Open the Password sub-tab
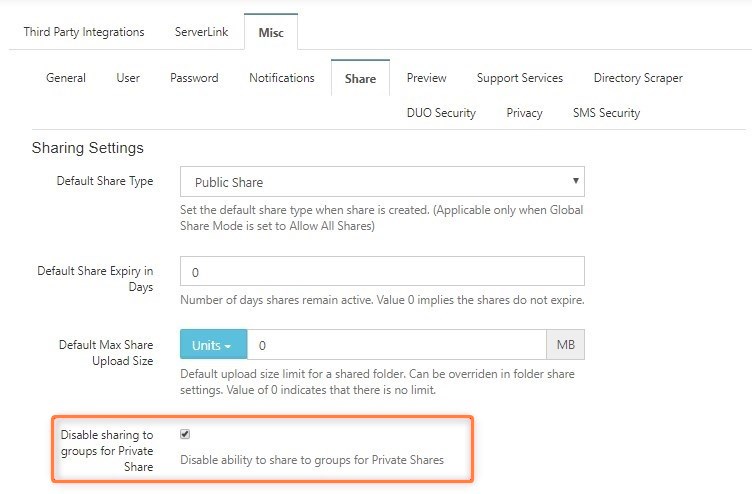Image resolution: width=752 pixels, height=494 pixels. tap(194, 78)
